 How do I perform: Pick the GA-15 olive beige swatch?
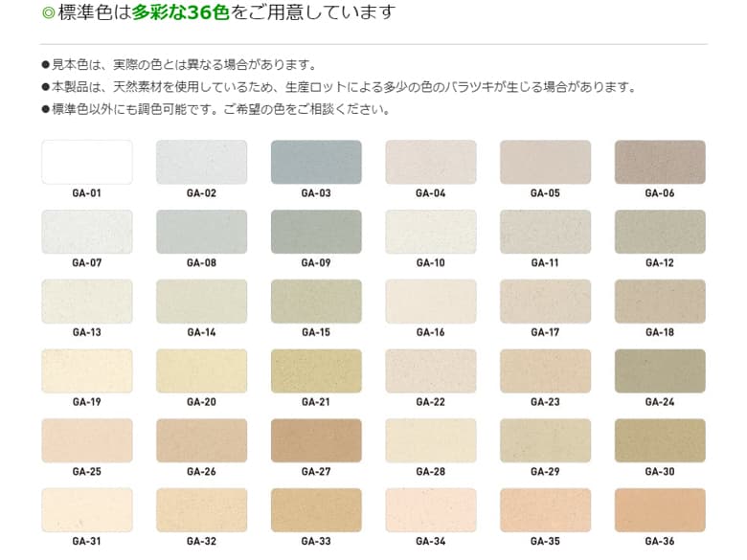(x=316, y=301)
